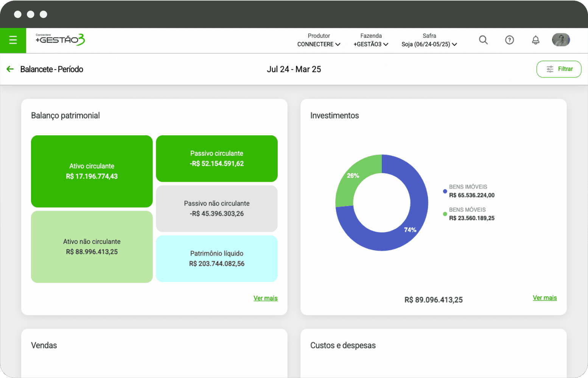Image resolution: width=588 pixels, height=378 pixels.
Task: Select the Ativo circulante tile
Action: 92,171
